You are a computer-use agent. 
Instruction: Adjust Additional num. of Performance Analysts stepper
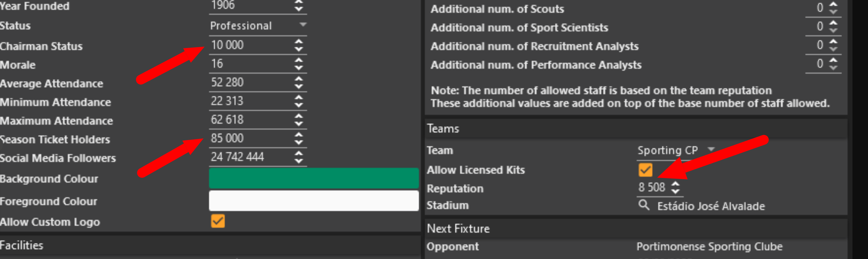[x=833, y=64]
